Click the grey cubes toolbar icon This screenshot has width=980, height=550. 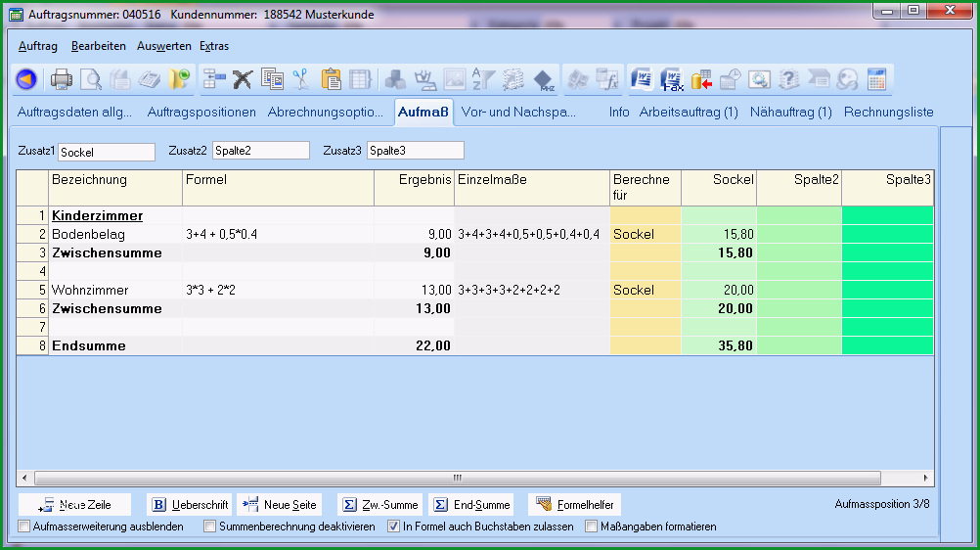point(395,79)
